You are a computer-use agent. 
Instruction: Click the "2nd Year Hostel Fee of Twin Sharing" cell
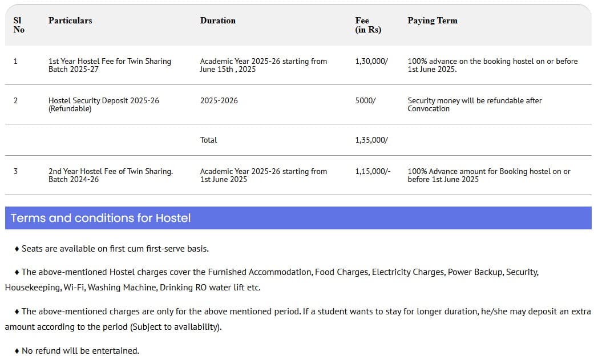(x=110, y=175)
